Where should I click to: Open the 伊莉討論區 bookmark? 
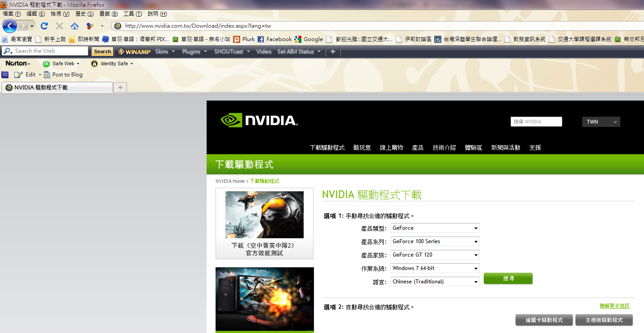(414, 39)
